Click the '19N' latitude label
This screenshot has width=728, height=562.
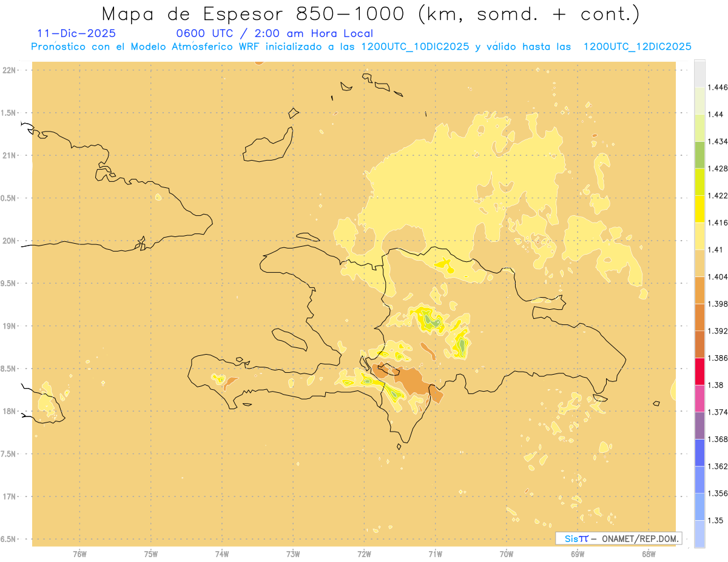pos(9,326)
